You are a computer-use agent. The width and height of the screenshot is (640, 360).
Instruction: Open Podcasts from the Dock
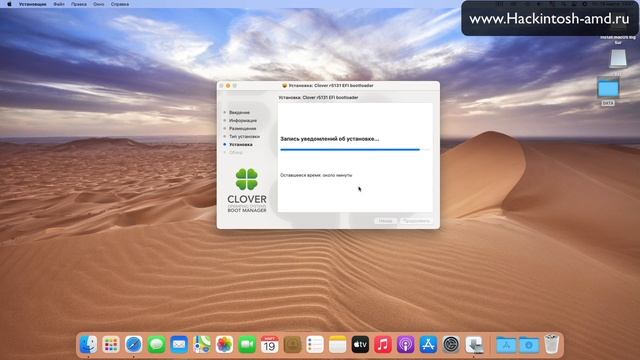click(x=405, y=344)
